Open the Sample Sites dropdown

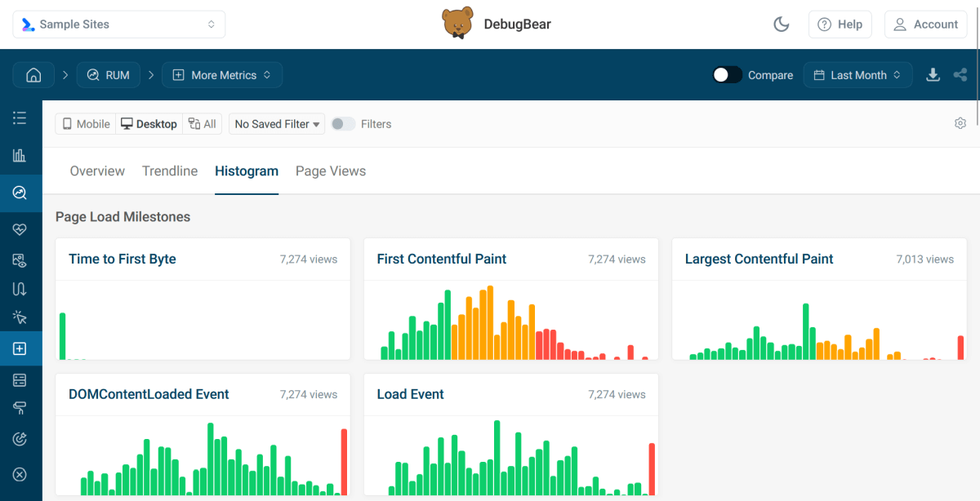tap(118, 24)
